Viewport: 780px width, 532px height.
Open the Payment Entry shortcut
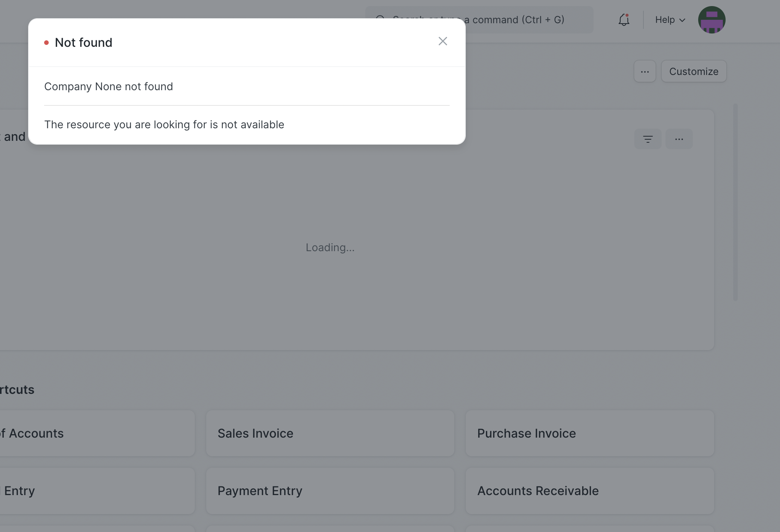[x=330, y=491]
